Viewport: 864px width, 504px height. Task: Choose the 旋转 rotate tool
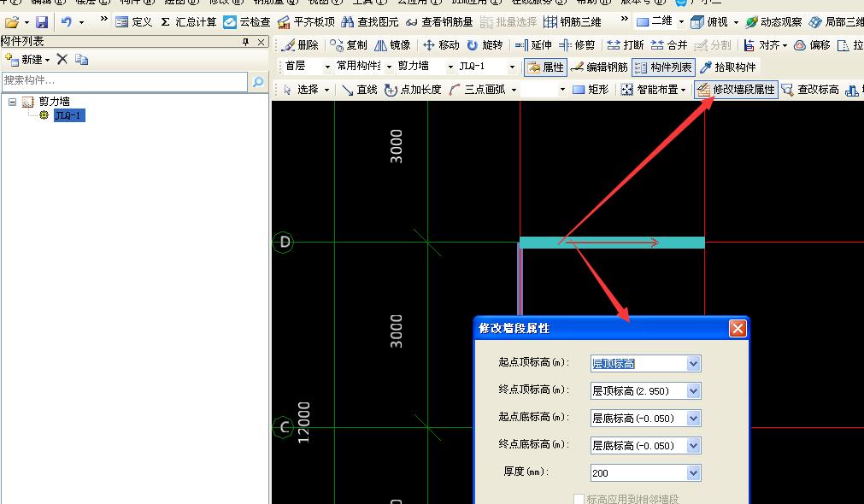[x=485, y=45]
